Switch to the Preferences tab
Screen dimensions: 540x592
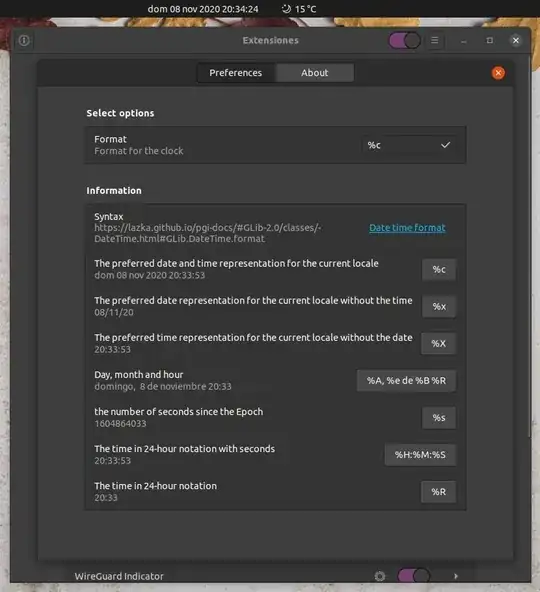[236, 73]
